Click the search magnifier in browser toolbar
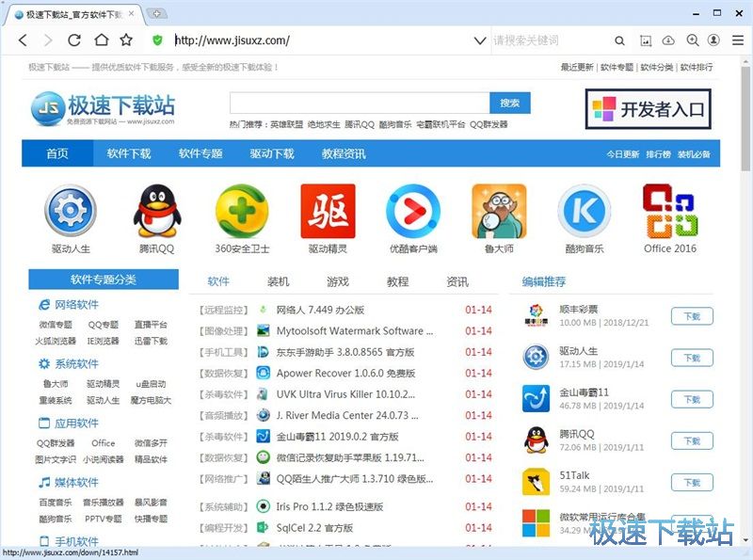Image resolution: width=753 pixels, height=560 pixels. (x=619, y=40)
